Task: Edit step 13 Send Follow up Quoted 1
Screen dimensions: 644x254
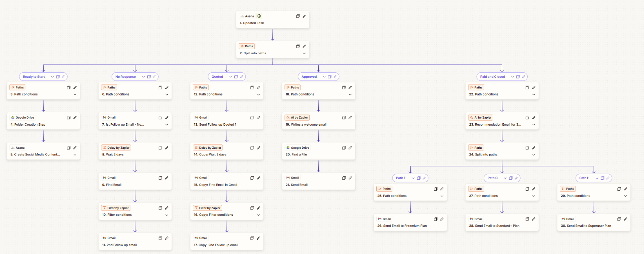Action: 258,118
